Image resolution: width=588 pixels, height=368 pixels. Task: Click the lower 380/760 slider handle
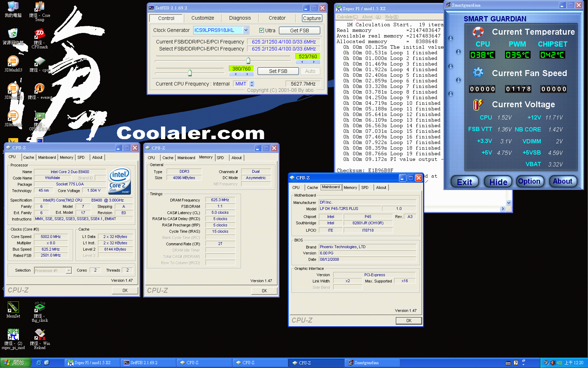[190, 73]
